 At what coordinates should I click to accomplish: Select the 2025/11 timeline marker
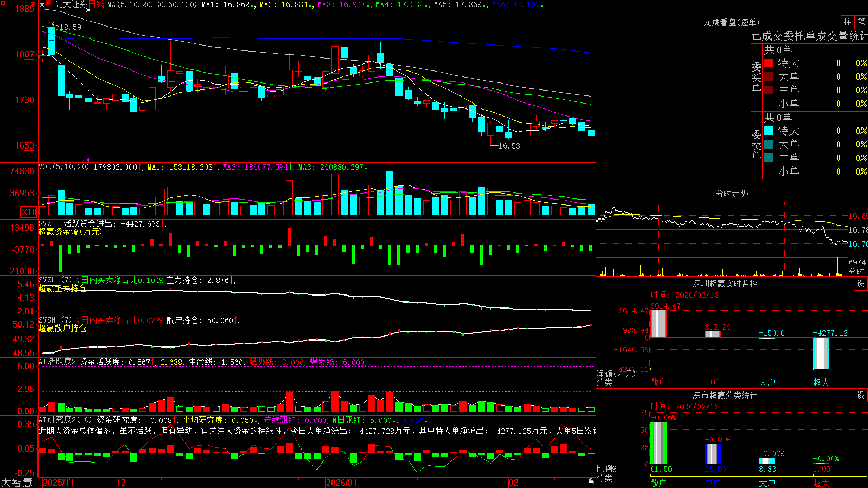(x=58, y=483)
